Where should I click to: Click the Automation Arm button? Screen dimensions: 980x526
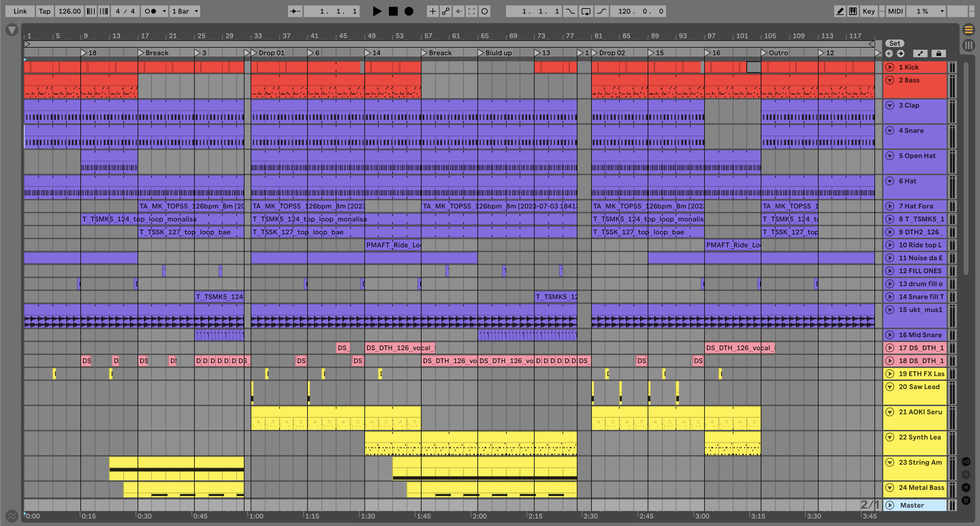[x=445, y=11]
